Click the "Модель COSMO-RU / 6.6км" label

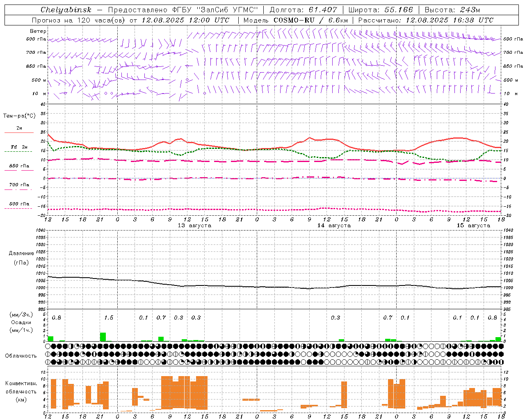(x=296, y=20)
